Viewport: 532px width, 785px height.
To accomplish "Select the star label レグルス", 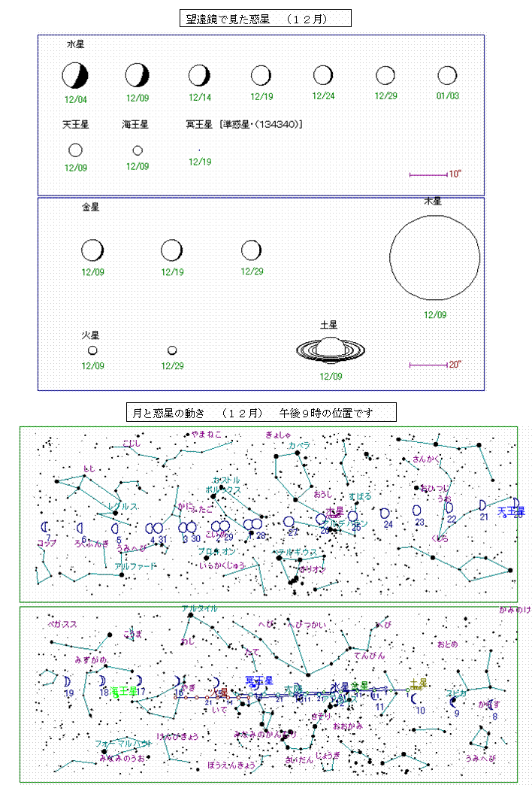I will (x=122, y=506).
